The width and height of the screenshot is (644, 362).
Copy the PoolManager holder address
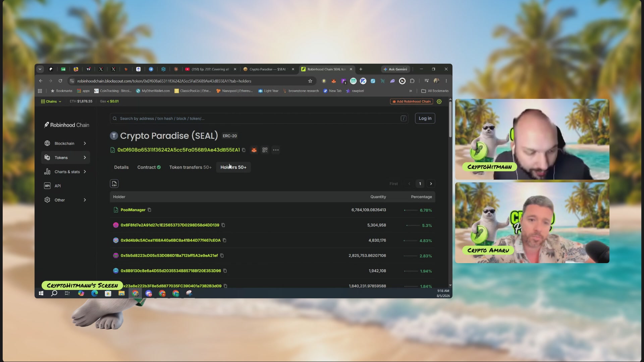[150, 210]
